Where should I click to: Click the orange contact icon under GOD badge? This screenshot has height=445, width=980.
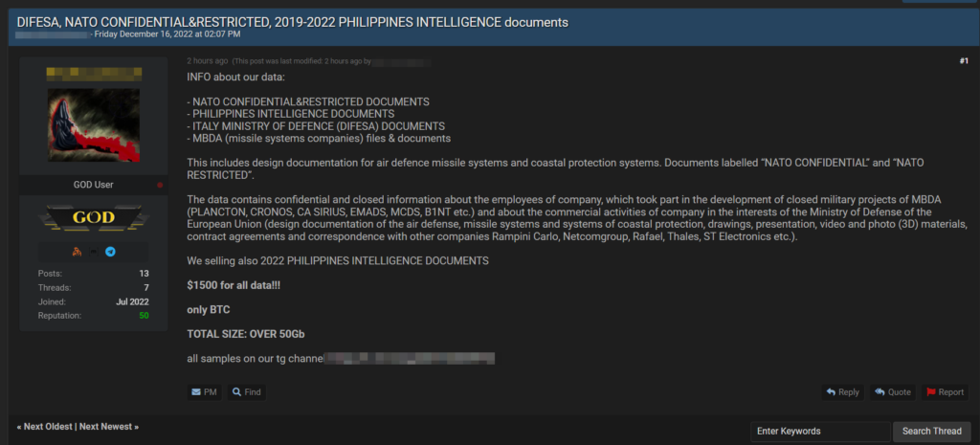coord(76,252)
